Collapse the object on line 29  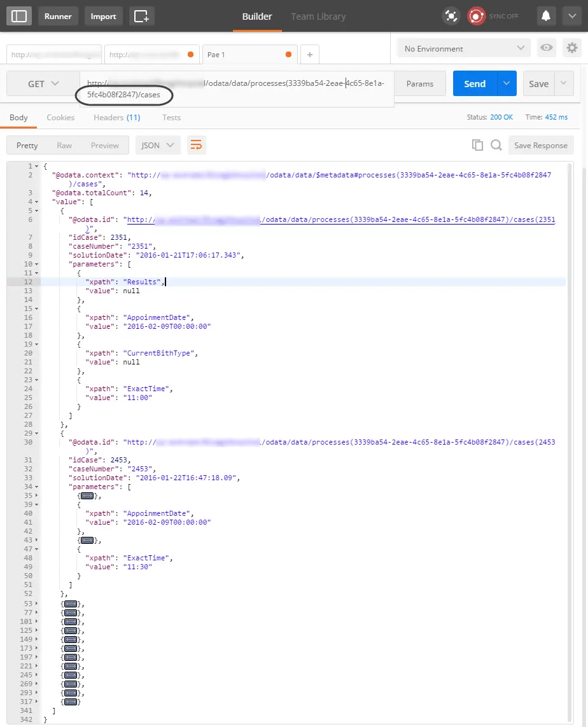point(37,433)
